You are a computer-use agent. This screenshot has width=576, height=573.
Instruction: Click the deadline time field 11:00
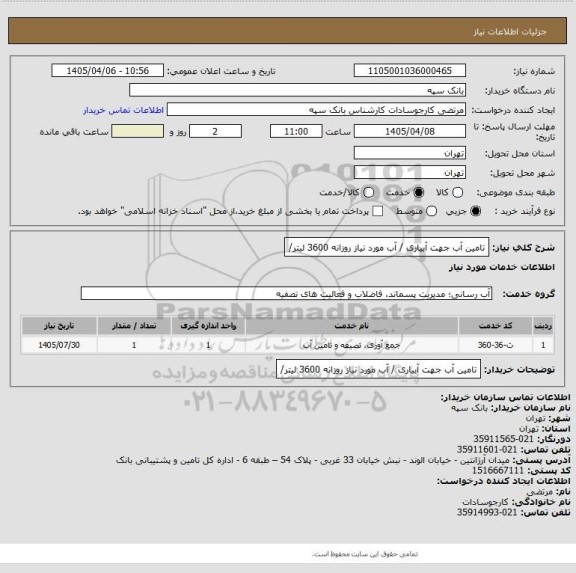[x=296, y=131]
